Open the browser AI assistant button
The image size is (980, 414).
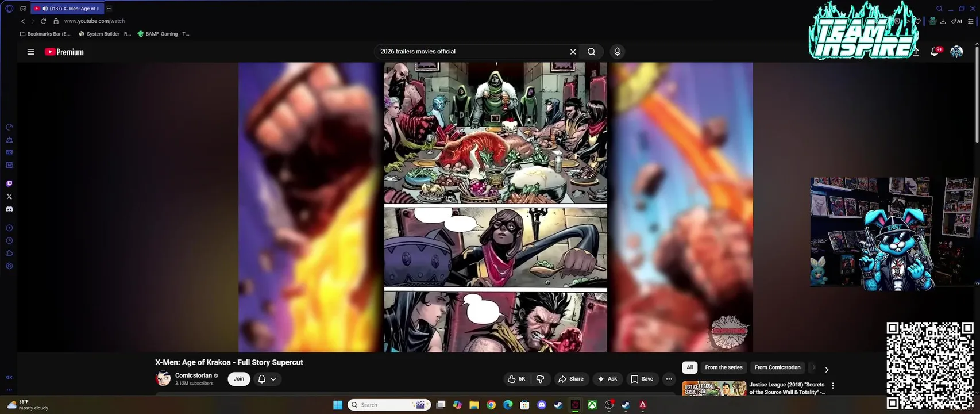(x=956, y=21)
